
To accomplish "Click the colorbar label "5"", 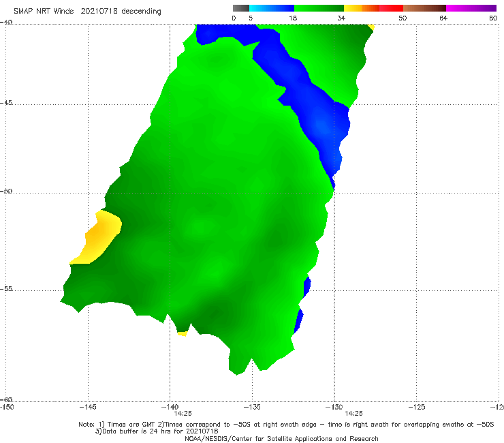I will click(251, 18).
